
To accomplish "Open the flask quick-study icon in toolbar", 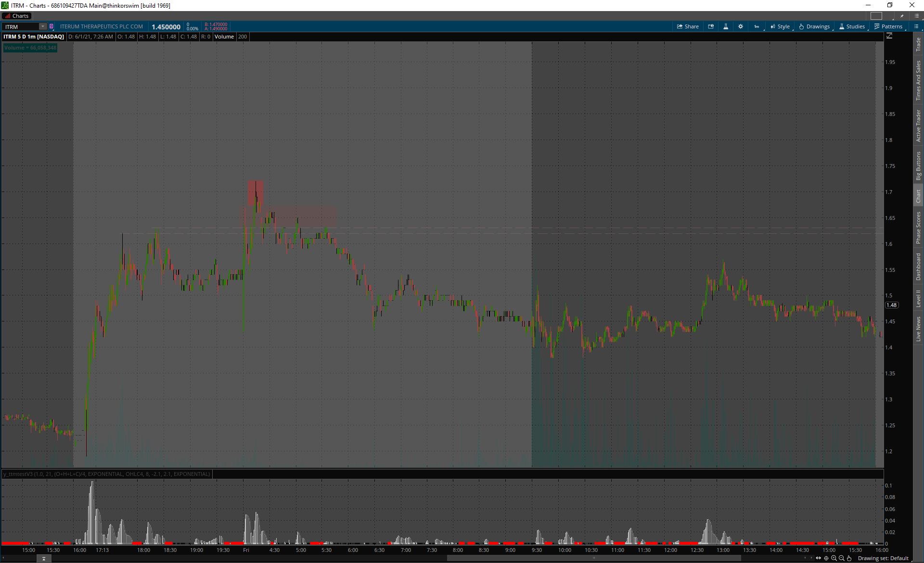I will pos(726,26).
